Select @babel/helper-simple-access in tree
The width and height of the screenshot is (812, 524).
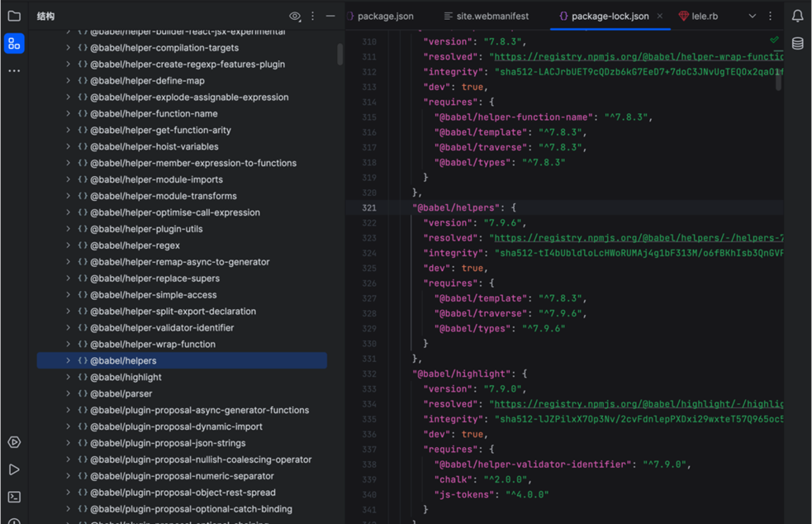(x=154, y=295)
